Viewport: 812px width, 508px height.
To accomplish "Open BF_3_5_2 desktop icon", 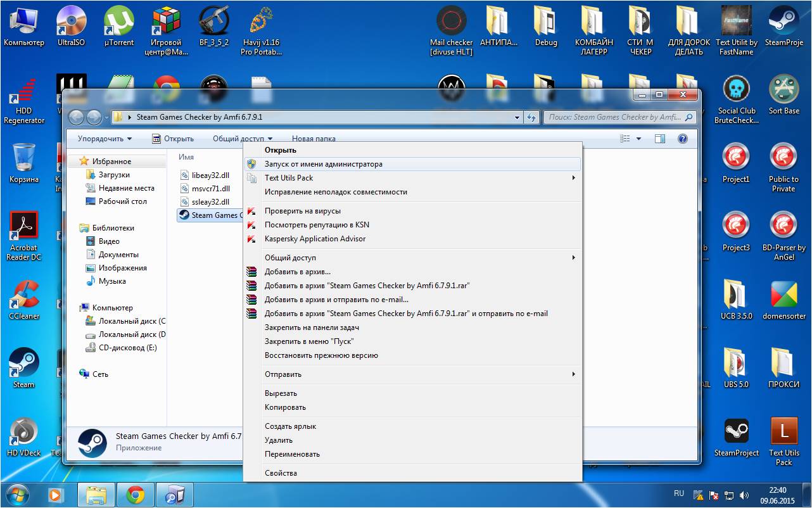I will (214, 27).
